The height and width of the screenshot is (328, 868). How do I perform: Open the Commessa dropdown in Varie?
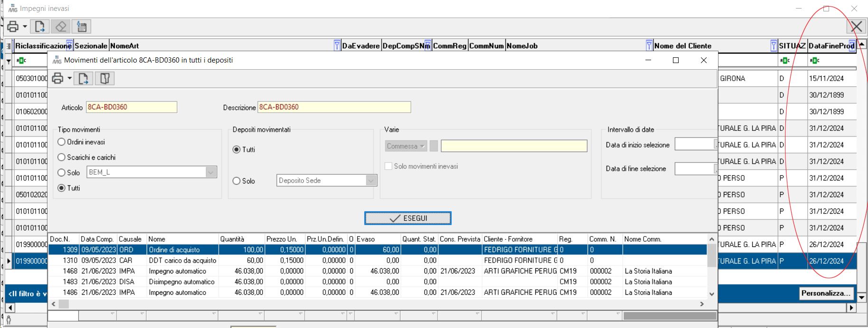tap(406, 146)
